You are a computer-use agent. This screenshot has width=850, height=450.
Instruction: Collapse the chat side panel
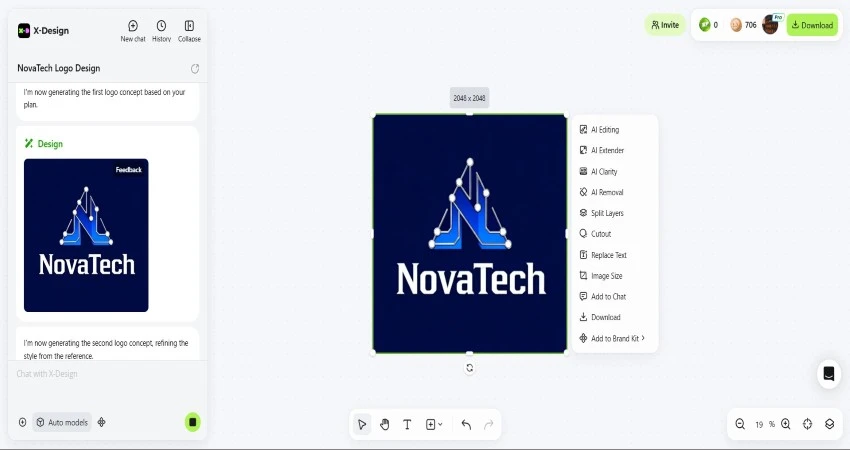[189, 31]
